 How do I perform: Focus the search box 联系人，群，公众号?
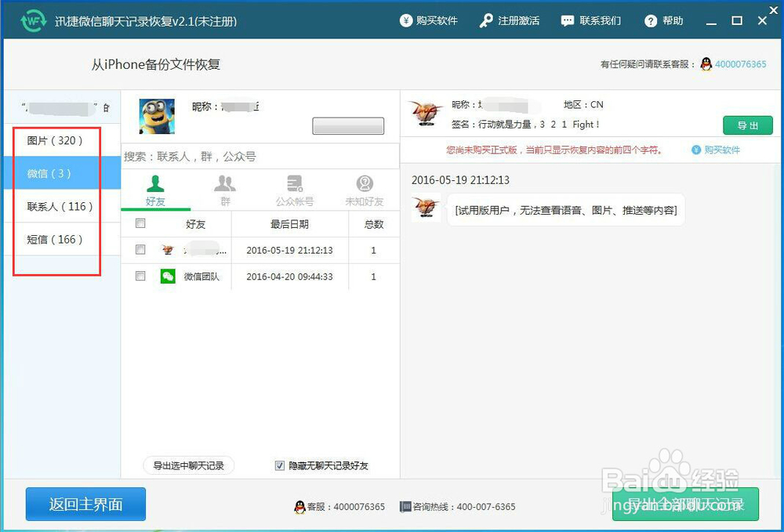pos(260,157)
